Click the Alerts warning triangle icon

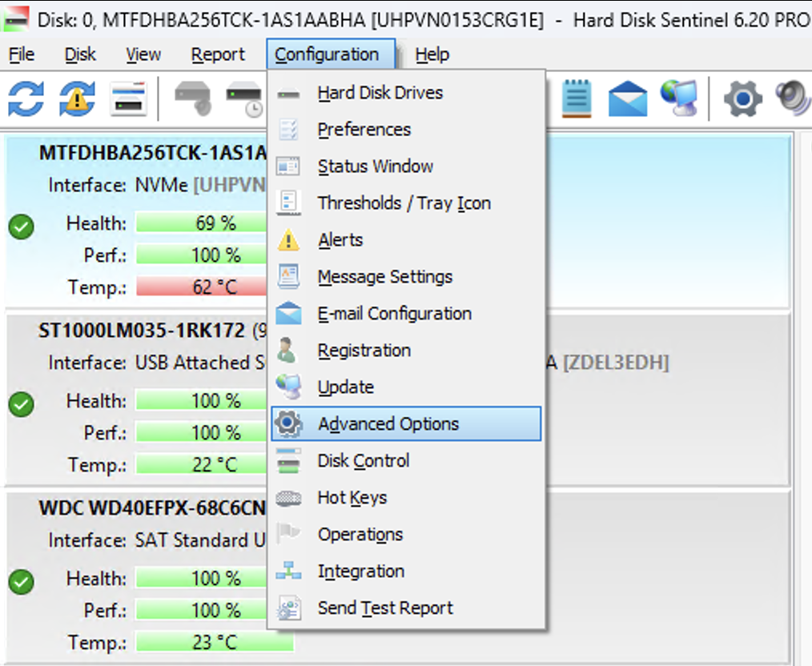[x=288, y=240]
